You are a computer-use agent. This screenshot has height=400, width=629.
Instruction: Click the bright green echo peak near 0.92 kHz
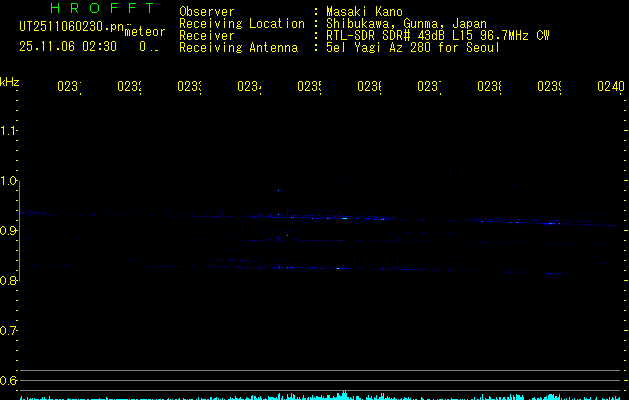pos(344,218)
